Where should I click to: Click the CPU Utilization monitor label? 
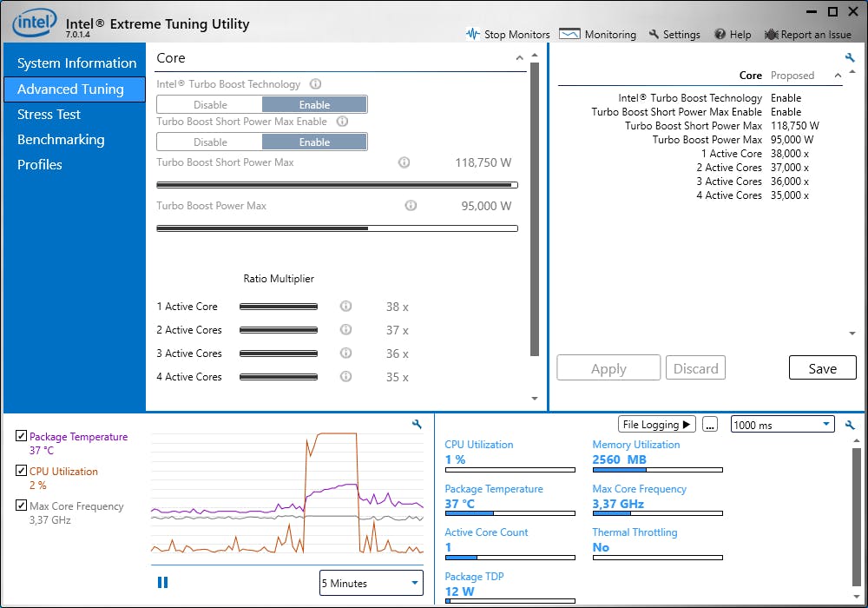click(479, 445)
